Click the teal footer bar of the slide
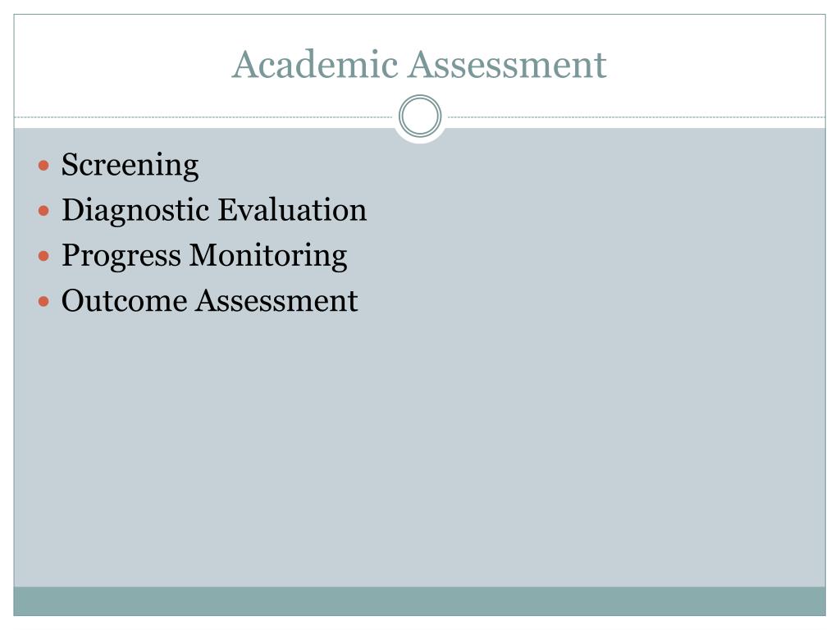The image size is (840, 630). [x=419, y=601]
